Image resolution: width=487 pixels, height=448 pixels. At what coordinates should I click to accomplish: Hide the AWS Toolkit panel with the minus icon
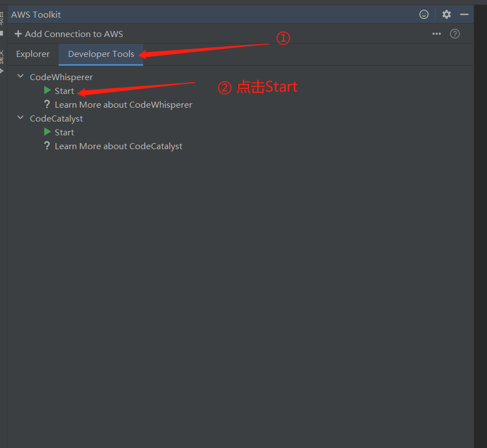tap(464, 14)
